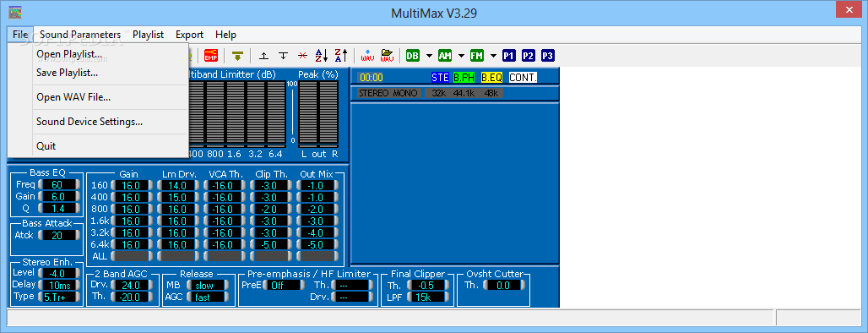
Task: Click the WAV icon with folder
Action: 387,56
